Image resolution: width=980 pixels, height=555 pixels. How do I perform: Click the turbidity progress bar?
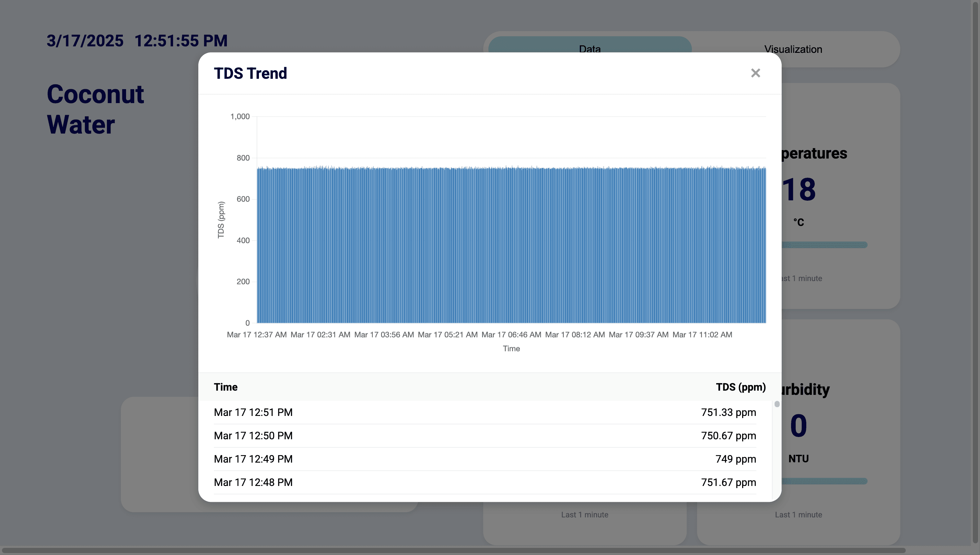coord(825,481)
